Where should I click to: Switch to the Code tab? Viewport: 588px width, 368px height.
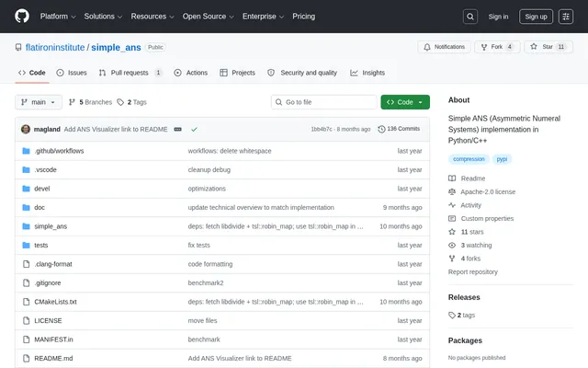[x=32, y=73]
